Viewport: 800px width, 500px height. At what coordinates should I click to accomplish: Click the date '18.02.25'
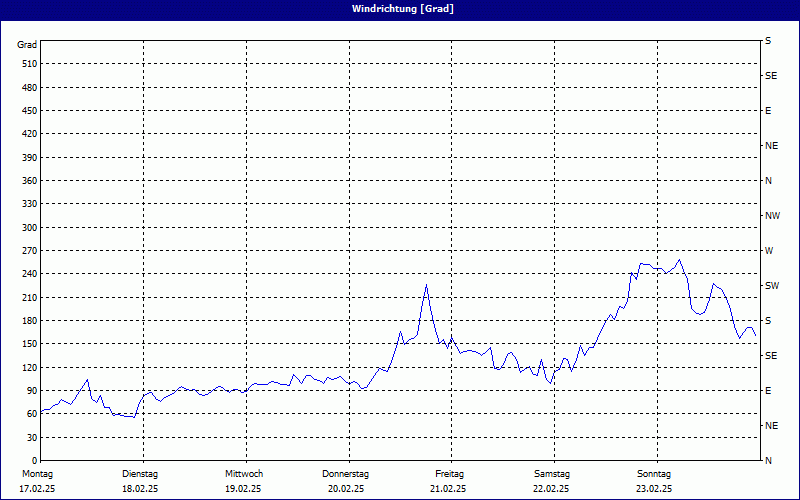(x=140, y=489)
